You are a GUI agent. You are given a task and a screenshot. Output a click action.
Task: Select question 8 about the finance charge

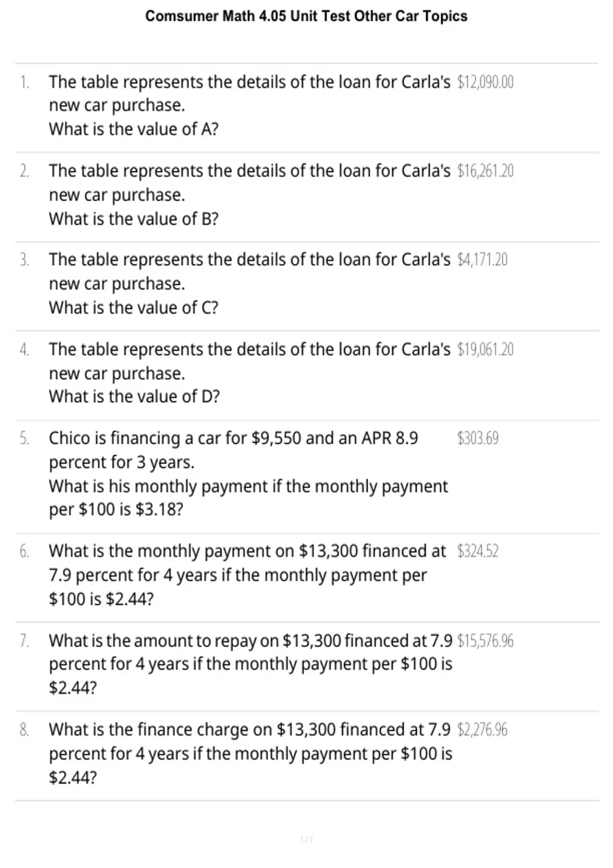(x=250, y=754)
